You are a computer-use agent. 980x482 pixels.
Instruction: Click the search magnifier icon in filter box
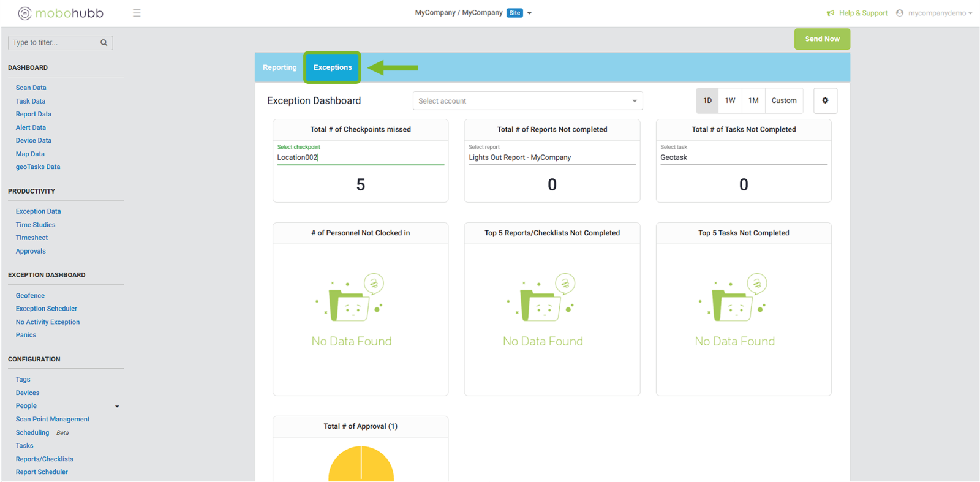click(x=104, y=43)
